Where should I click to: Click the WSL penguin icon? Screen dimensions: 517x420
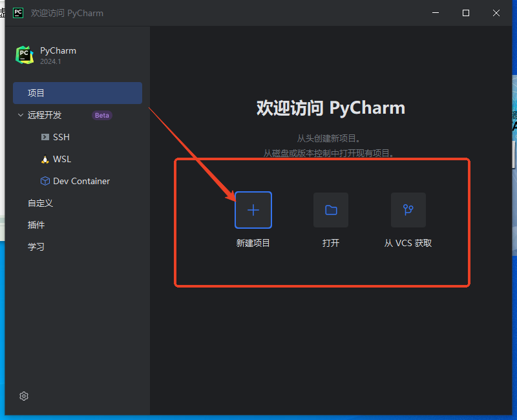pos(45,159)
